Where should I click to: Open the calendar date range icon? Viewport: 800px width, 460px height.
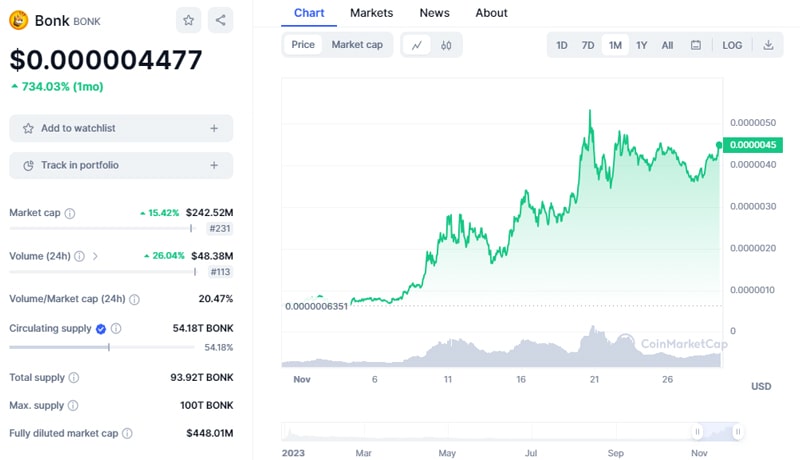click(x=696, y=45)
